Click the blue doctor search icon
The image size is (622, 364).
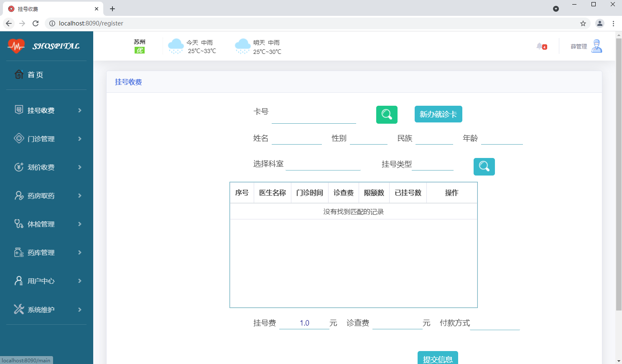click(484, 166)
